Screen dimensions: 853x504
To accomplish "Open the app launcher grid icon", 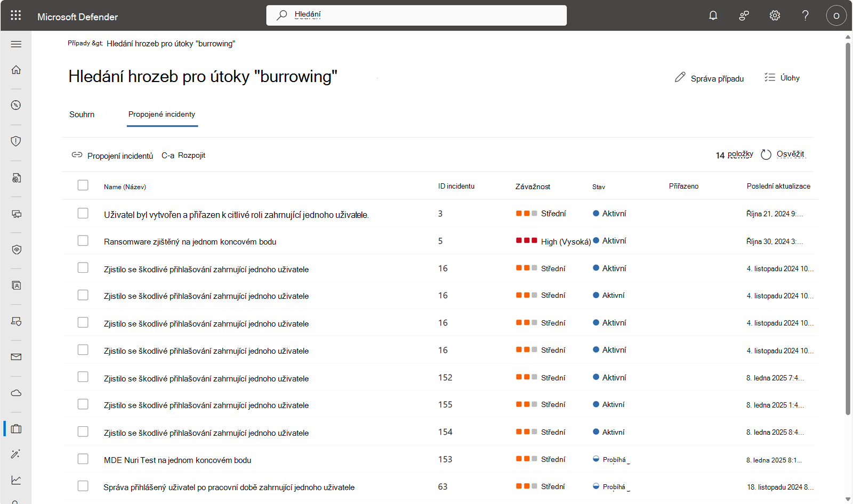I will click(16, 15).
